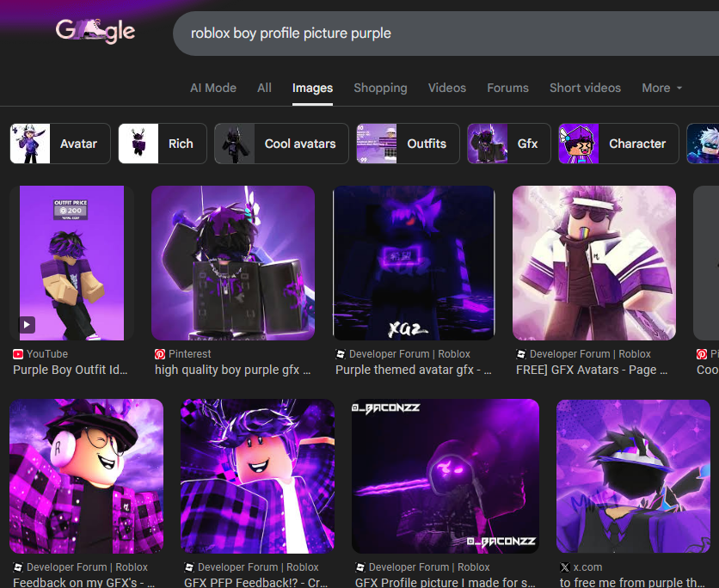
Task: Click the Pinterest icon beside Pinterest label
Action: coord(160,354)
